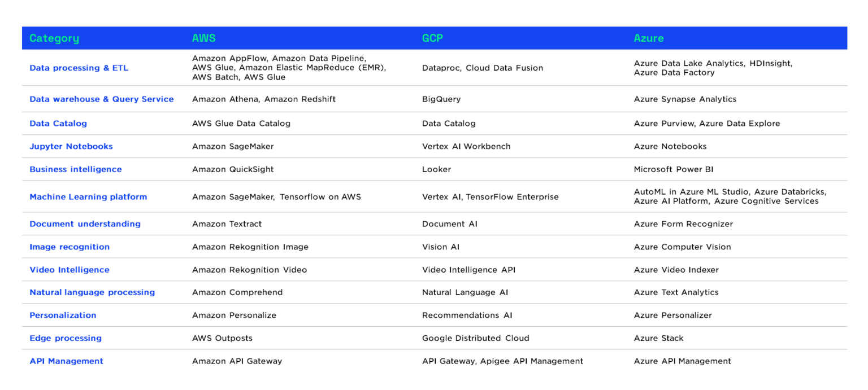
Task: Open the Data Catalog category link
Action: click(x=58, y=123)
